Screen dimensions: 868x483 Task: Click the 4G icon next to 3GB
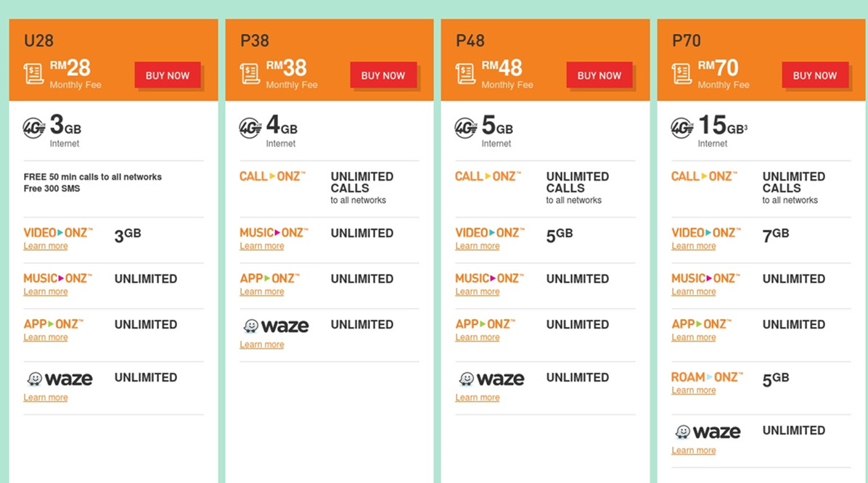click(34, 128)
